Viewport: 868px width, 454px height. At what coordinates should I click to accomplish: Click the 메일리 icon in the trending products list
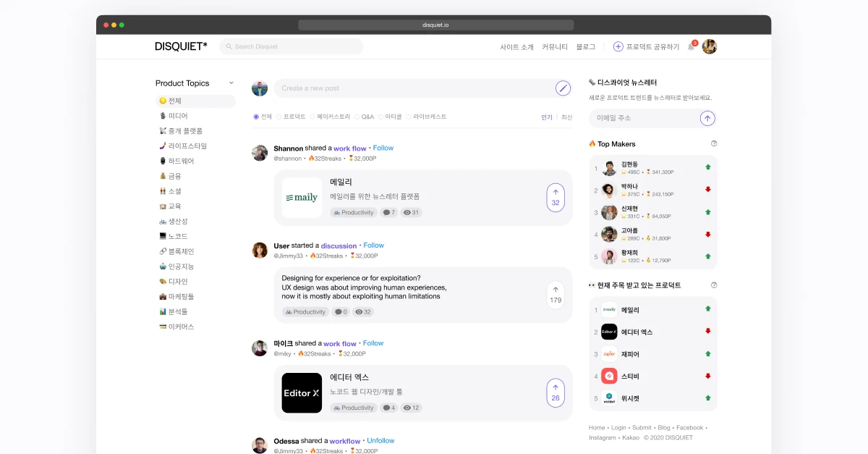point(609,310)
